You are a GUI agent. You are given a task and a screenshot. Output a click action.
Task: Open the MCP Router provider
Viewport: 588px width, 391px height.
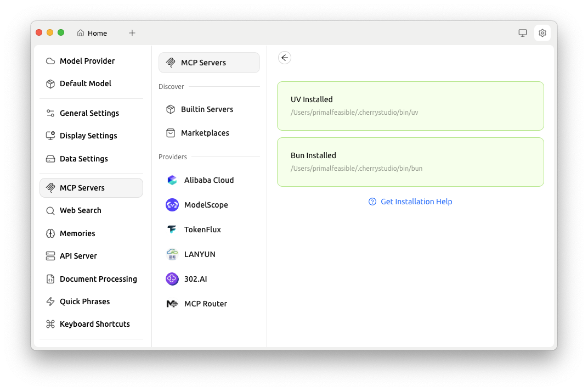point(205,304)
